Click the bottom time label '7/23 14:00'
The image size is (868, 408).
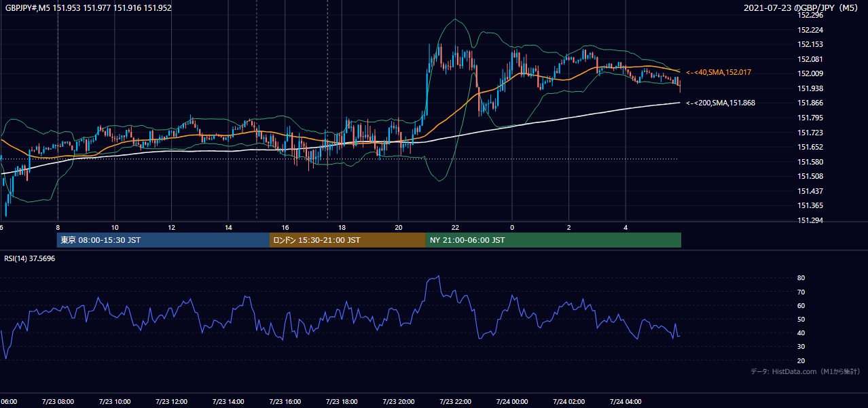(228, 402)
